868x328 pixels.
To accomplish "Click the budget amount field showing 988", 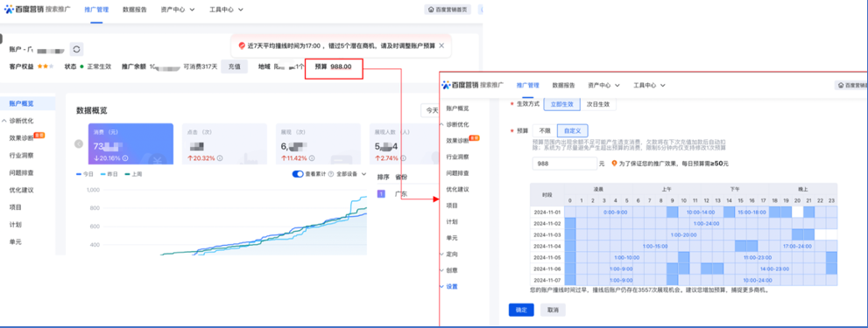I will pyautogui.click(x=564, y=164).
